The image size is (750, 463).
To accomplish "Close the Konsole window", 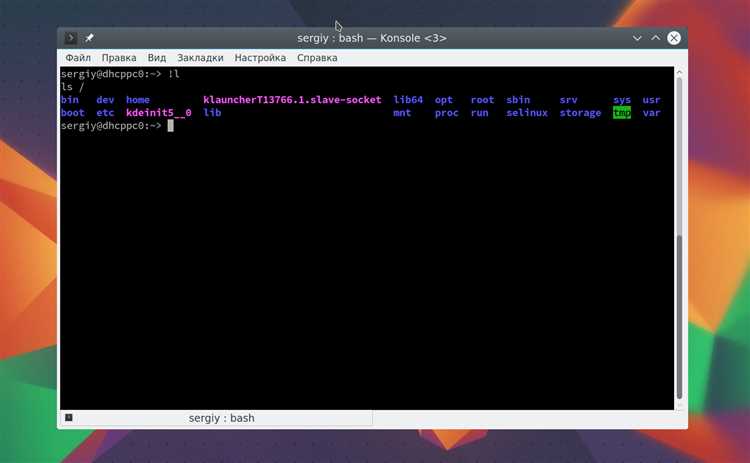I will click(674, 38).
